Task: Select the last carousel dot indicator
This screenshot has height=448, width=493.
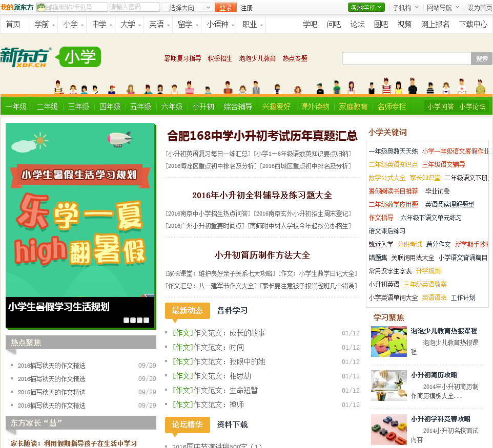Action: coord(146,320)
